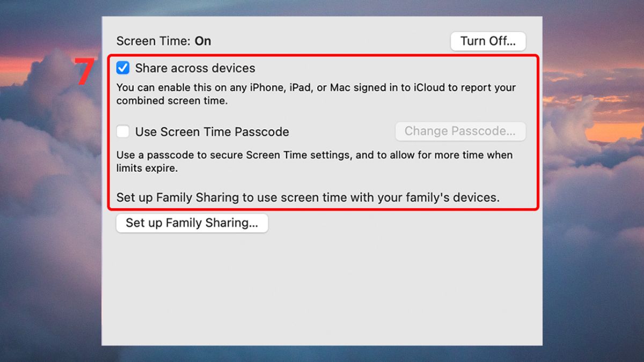Click the wallpaper strip below the settings panel
This screenshot has height=362, width=644.
(322, 354)
